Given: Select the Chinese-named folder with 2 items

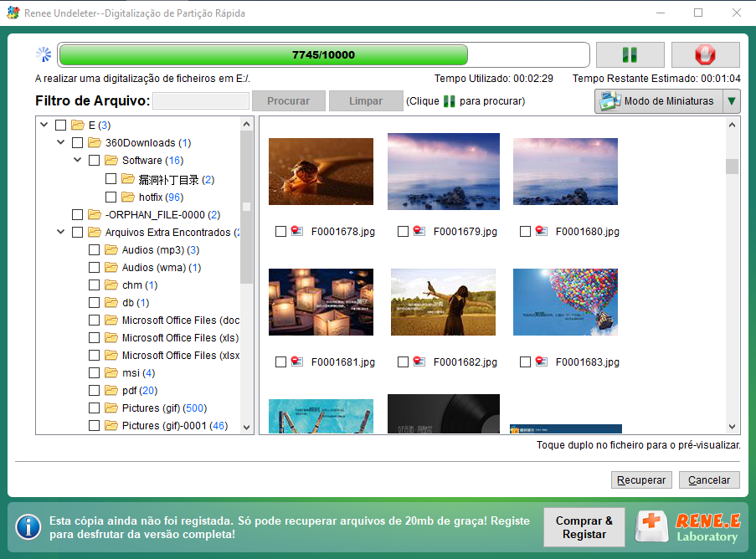Looking at the screenshot, I should click(x=177, y=180).
